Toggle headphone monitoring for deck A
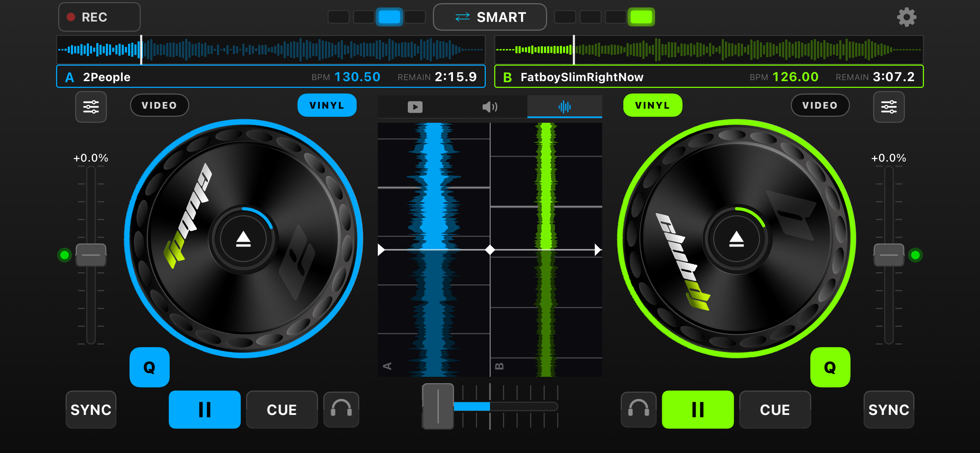Image resolution: width=980 pixels, height=453 pixels. click(x=341, y=410)
